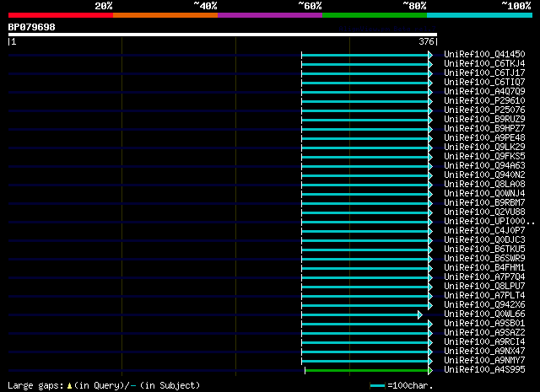Pick the UniRef100_Q940N2 subject name
This screenshot has height=392, width=540.
(x=484, y=175)
